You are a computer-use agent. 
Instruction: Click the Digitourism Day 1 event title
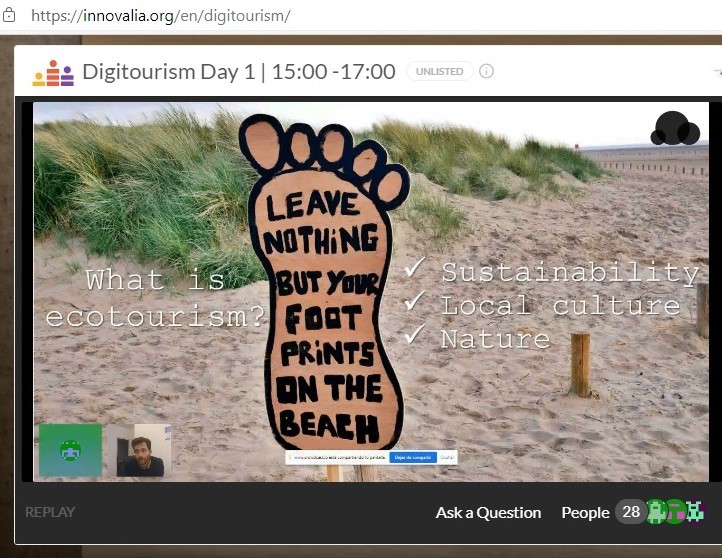(x=239, y=72)
